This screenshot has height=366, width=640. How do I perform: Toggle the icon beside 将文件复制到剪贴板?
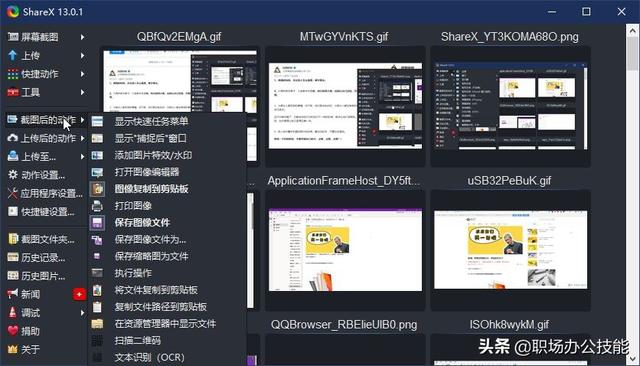pos(97,290)
